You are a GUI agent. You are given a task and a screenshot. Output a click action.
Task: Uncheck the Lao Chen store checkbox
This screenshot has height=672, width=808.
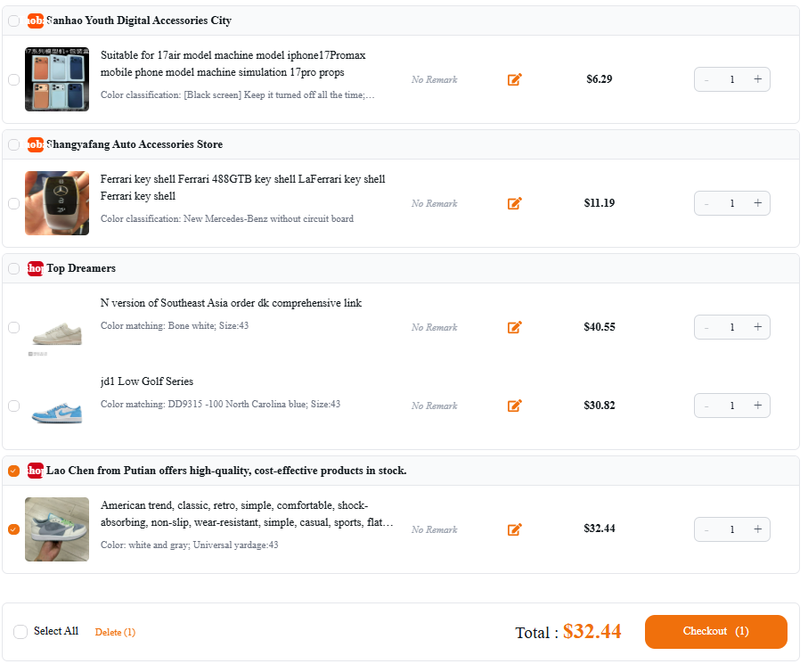pyautogui.click(x=14, y=471)
